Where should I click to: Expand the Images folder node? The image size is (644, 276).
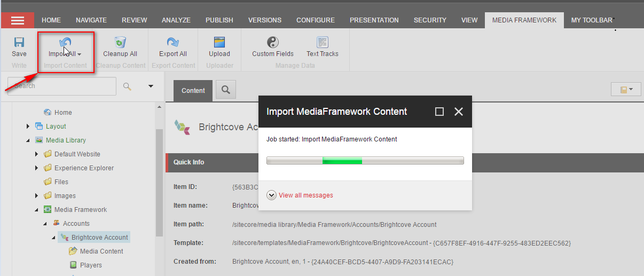coord(37,196)
